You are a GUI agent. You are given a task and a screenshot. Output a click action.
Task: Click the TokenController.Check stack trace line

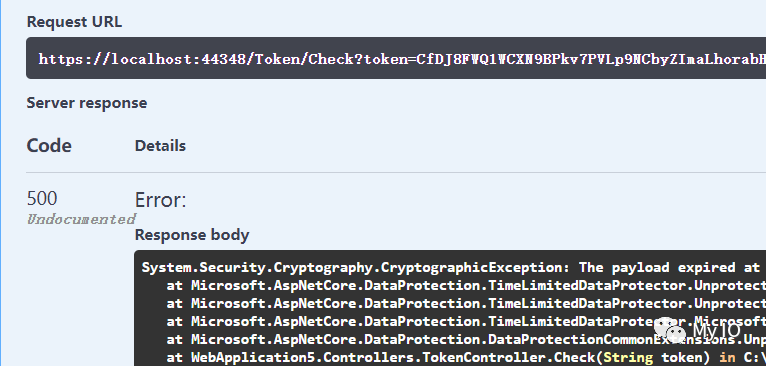pyautogui.click(x=466, y=357)
